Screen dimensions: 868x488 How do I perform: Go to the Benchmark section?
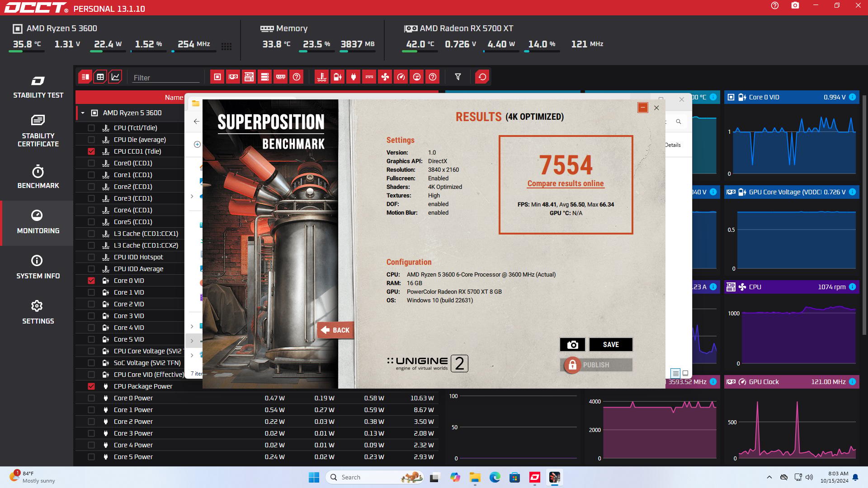coord(38,178)
